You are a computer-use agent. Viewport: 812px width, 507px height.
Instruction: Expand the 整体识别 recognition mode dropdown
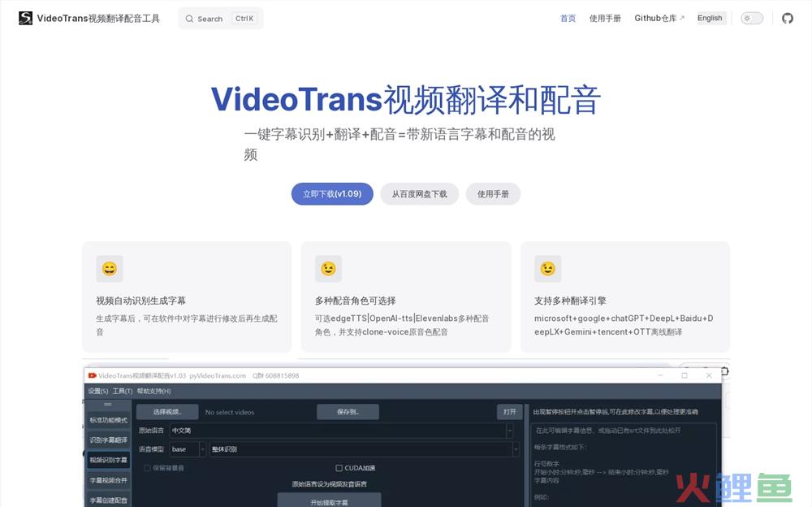pos(364,449)
